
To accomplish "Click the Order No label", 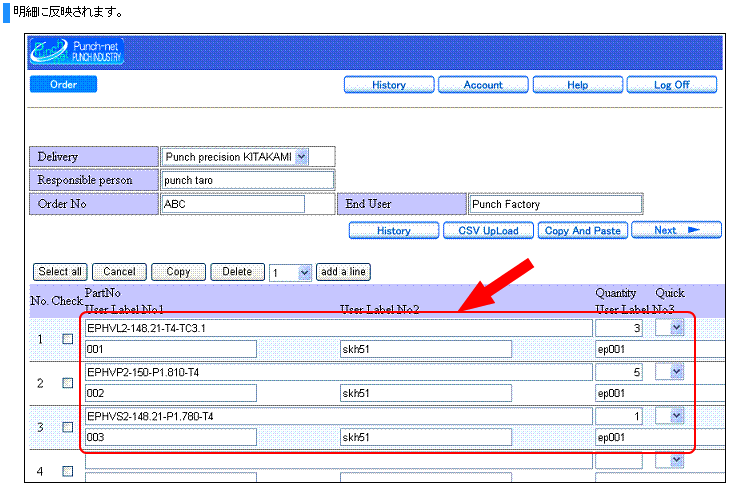I will (x=62, y=204).
